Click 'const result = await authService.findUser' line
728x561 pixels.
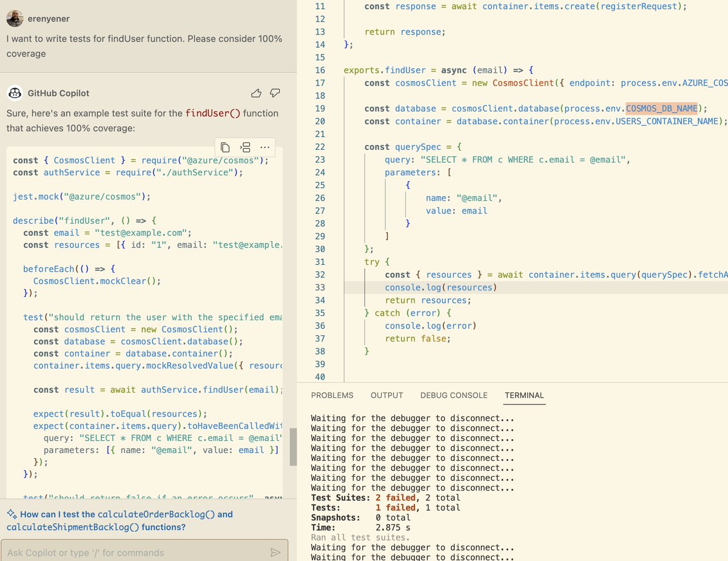click(x=158, y=389)
